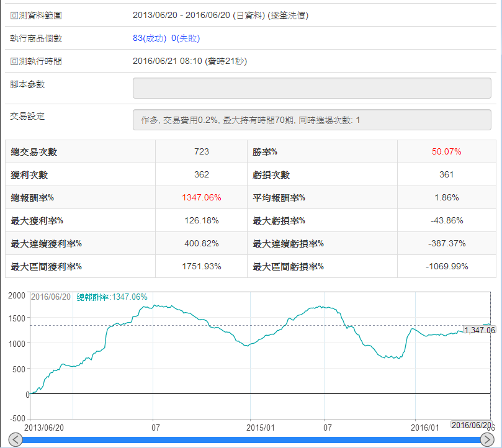Select the 50.07% win rate value
The height and width of the screenshot is (448, 502).
coord(446,152)
